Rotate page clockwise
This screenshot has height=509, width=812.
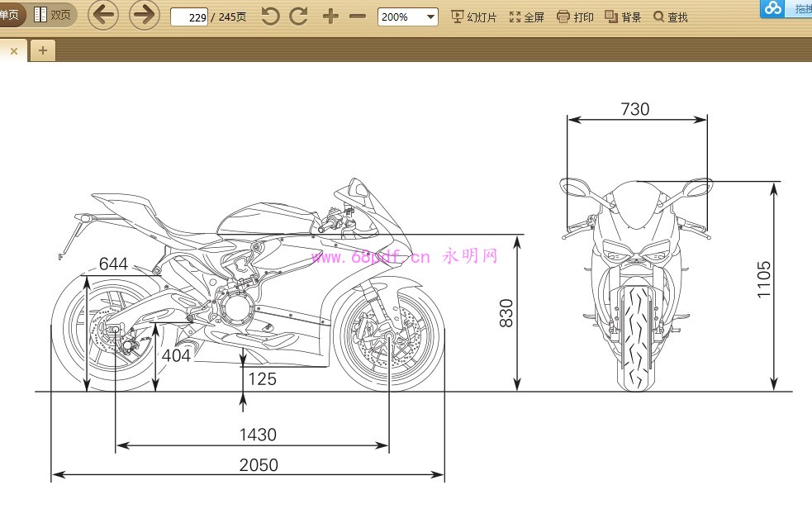[298, 17]
